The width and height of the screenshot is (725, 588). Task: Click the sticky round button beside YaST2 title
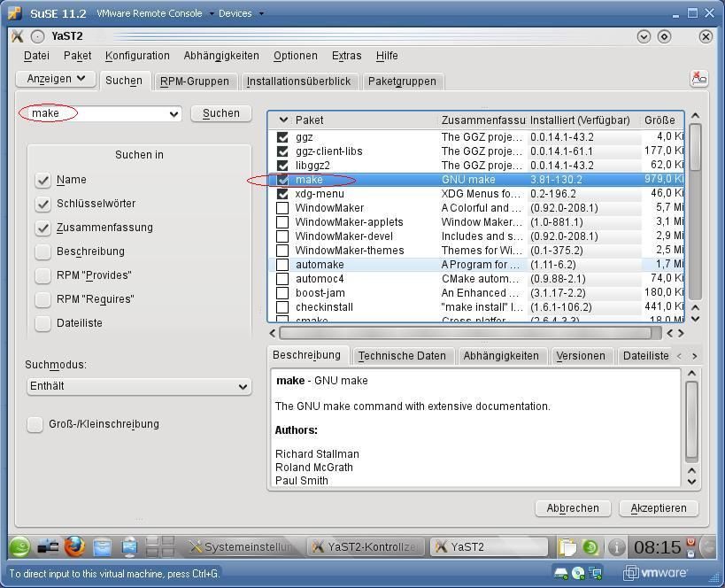(37, 36)
